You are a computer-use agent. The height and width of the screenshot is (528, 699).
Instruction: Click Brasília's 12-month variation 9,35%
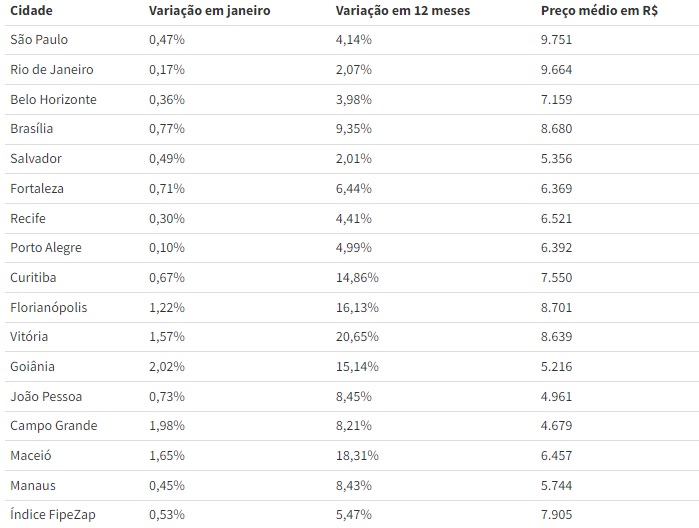click(x=354, y=129)
